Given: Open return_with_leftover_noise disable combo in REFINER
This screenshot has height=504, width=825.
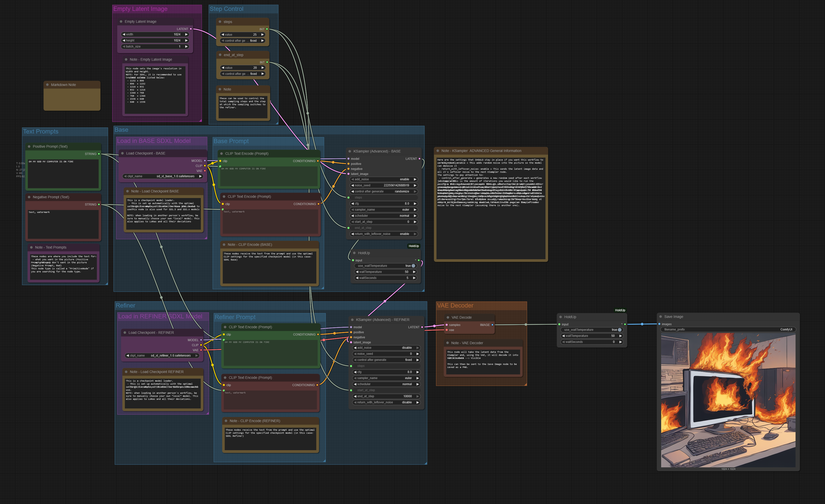Looking at the screenshot, I should (386, 402).
